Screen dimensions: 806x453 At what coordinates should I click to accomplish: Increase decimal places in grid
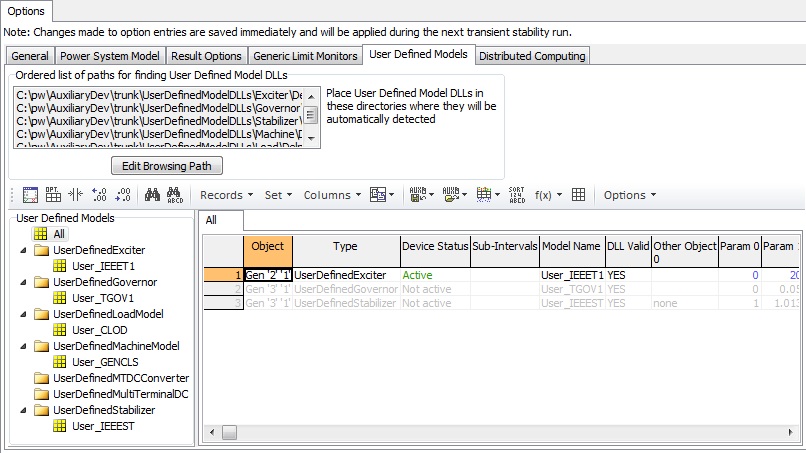(99, 195)
